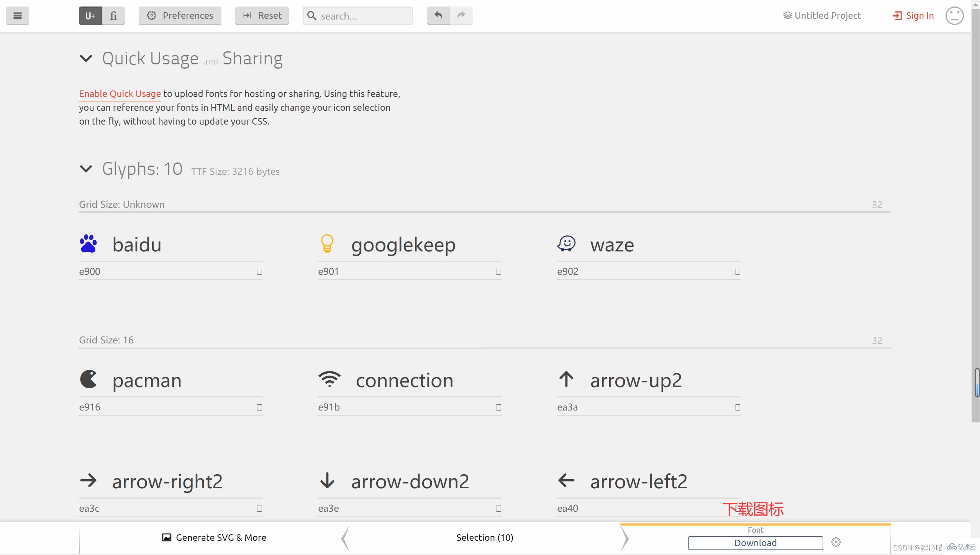Edit the arrow-down2 name field
The height and width of the screenshot is (555, 980).
click(426, 482)
